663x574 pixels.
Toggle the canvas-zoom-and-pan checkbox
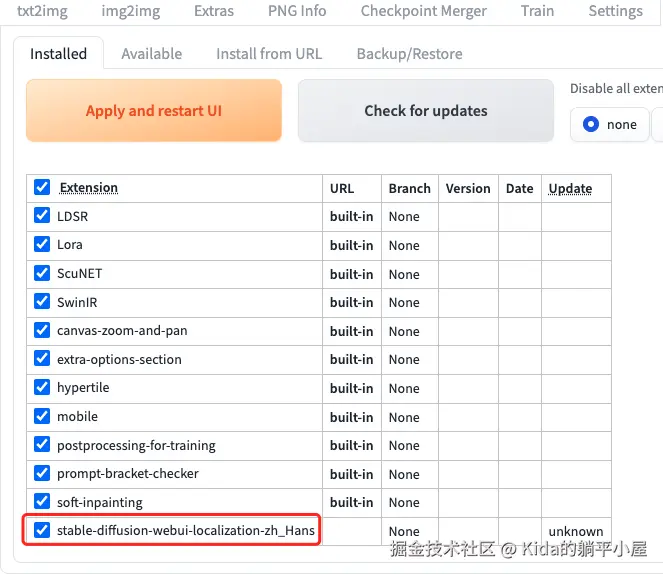[42, 330]
